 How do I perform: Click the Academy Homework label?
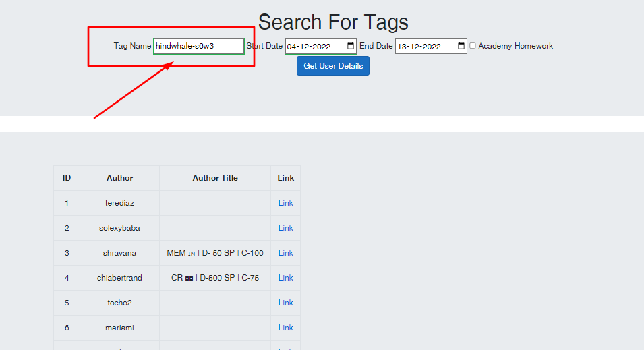515,46
